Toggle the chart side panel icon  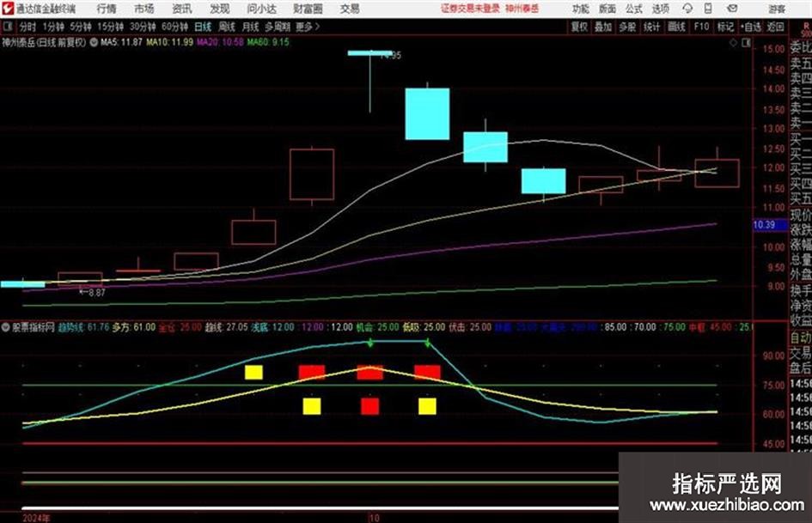pyautogui.click(x=746, y=43)
